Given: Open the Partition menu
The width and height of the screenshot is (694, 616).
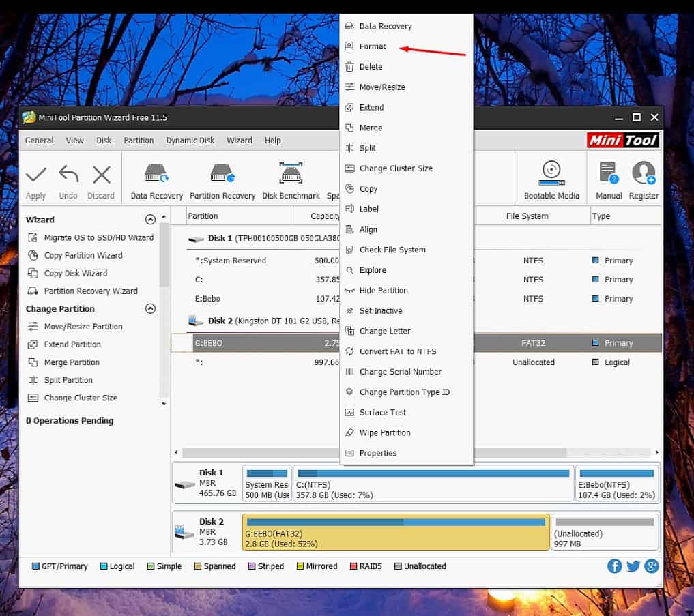Looking at the screenshot, I should coord(139,141).
